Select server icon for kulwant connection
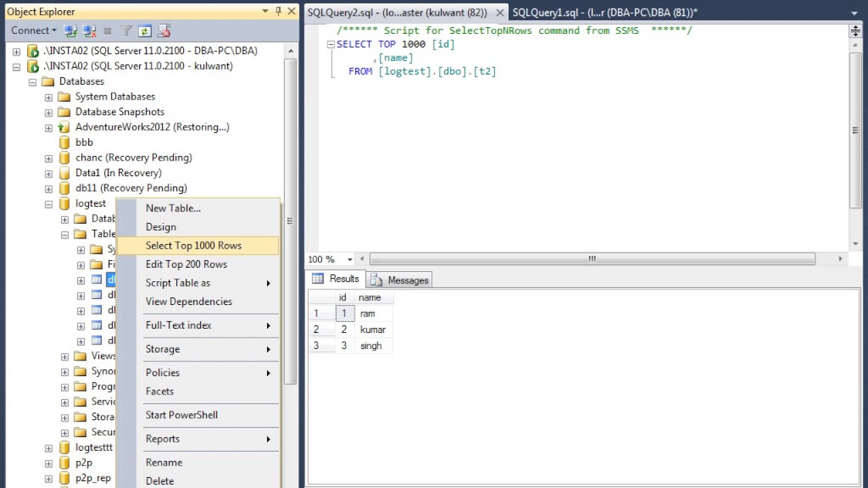The height and width of the screenshot is (488, 868). click(x=33, y=66)
